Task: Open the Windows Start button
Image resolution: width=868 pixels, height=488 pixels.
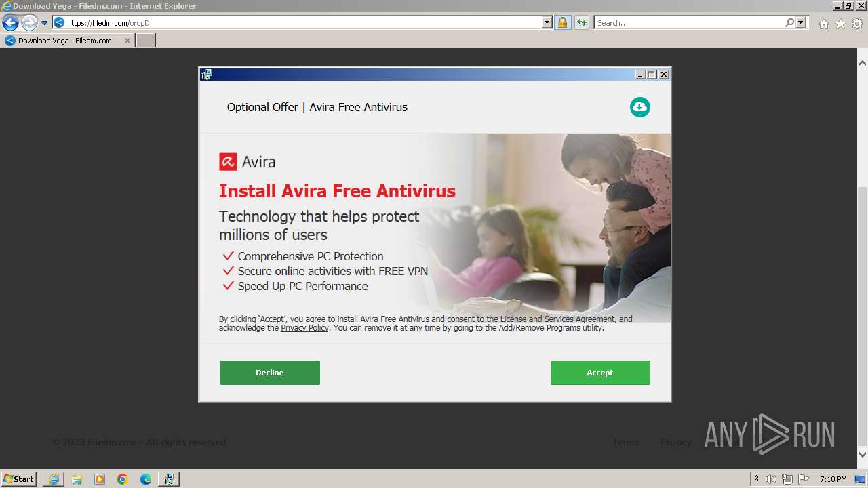Action: click(19, 479)
